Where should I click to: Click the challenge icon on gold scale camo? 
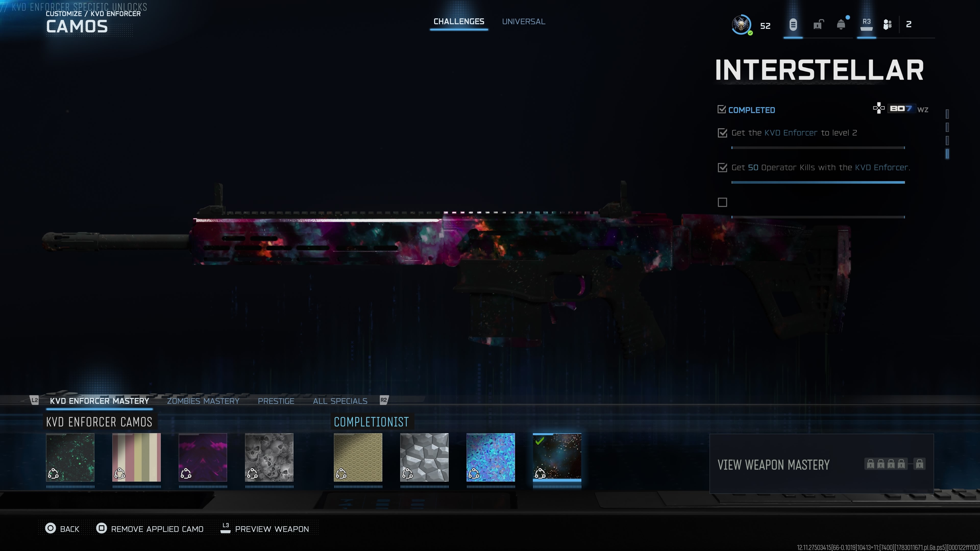coord(341,473)
